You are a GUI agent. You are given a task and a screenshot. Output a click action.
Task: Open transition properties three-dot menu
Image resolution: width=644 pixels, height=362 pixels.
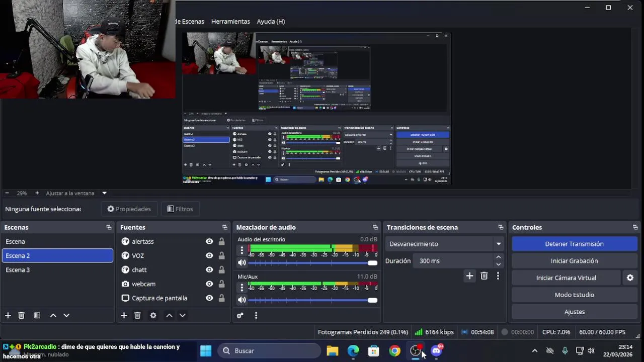point(498,276)
